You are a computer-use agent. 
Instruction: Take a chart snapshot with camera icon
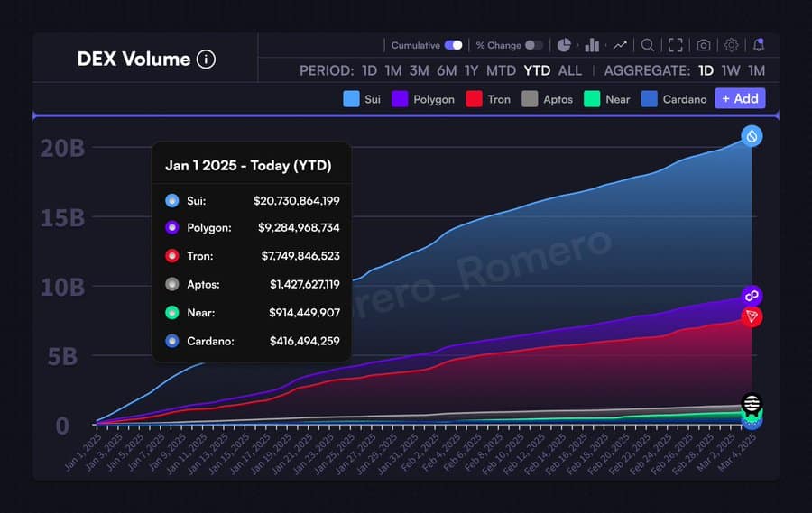click(x=703, y=46)
